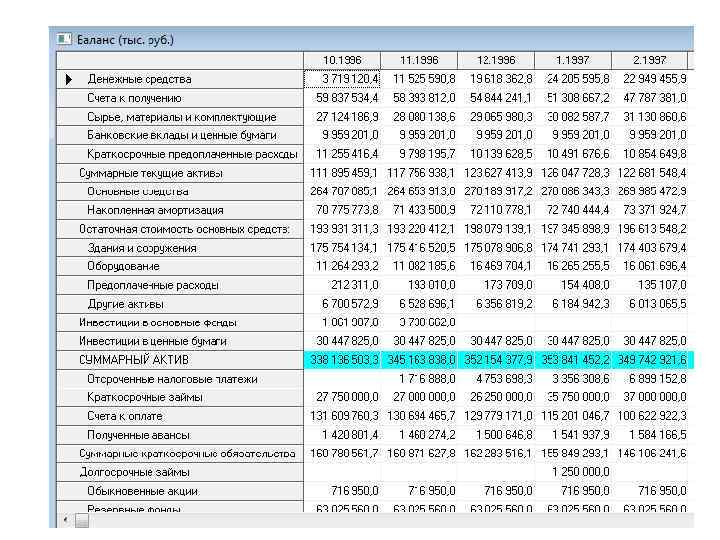Click the cell 212 311,0
Viewport: 720px width, 540px height.
point(342,285)
